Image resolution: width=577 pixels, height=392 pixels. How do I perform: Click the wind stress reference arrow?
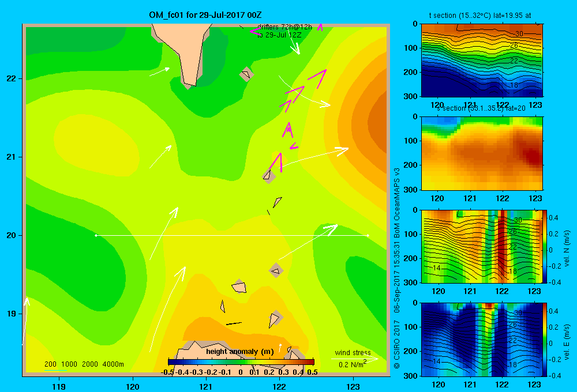point(355,358)
